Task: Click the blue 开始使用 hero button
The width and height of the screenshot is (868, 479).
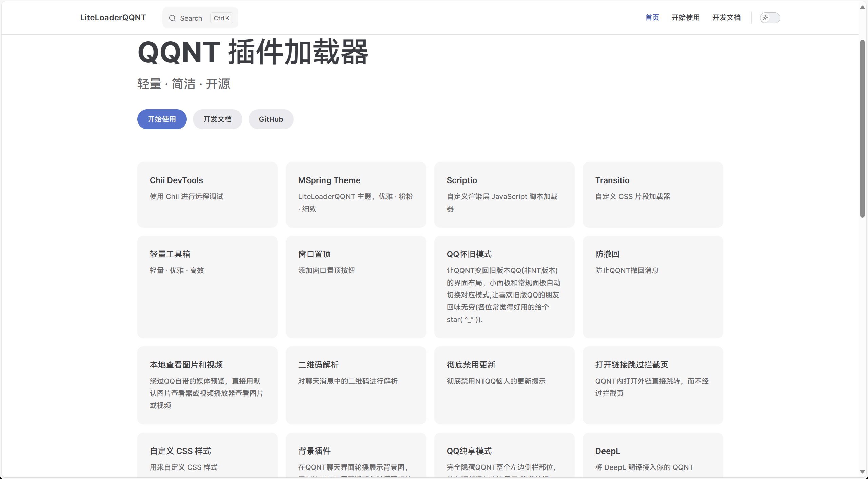Action: (162, 119)
